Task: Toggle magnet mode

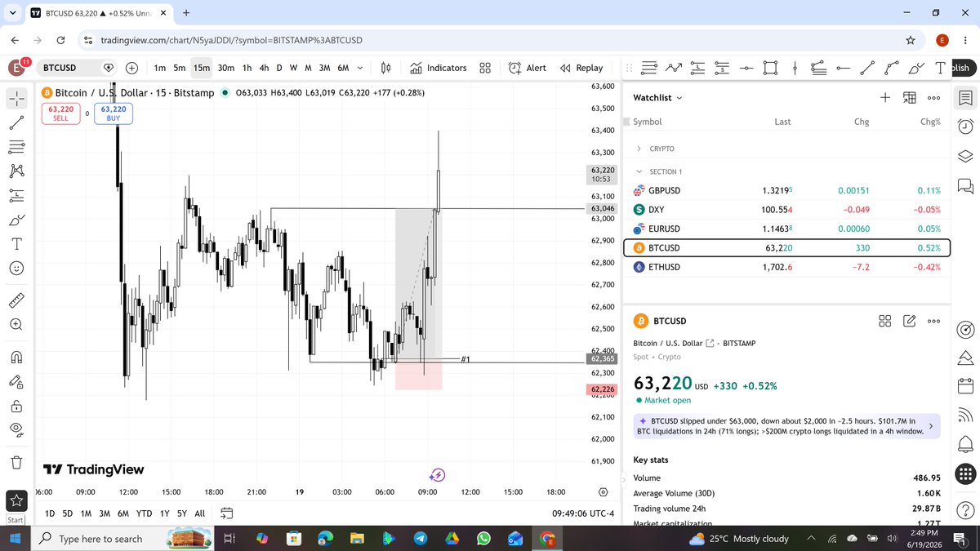Action: [17, 357]
